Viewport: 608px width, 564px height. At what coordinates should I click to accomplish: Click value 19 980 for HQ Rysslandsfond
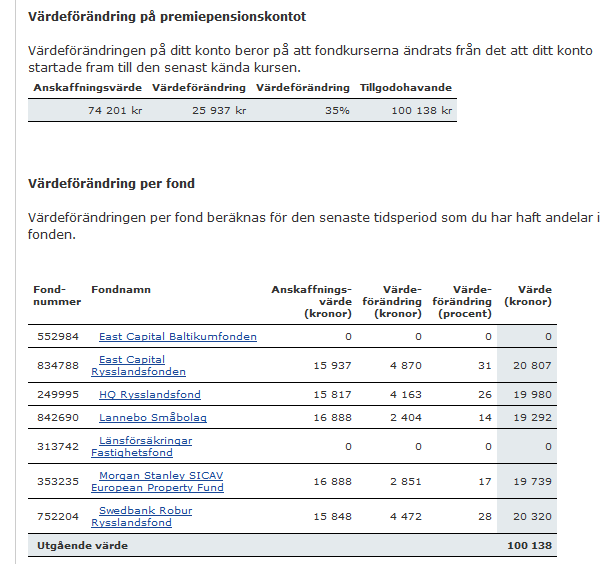pos(532,395)
